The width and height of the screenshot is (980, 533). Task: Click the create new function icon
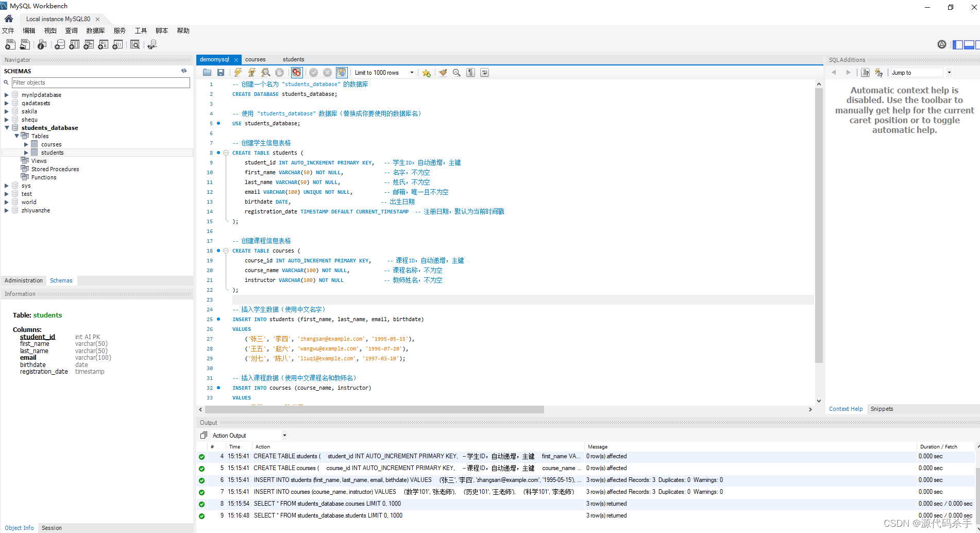[117, 45]
